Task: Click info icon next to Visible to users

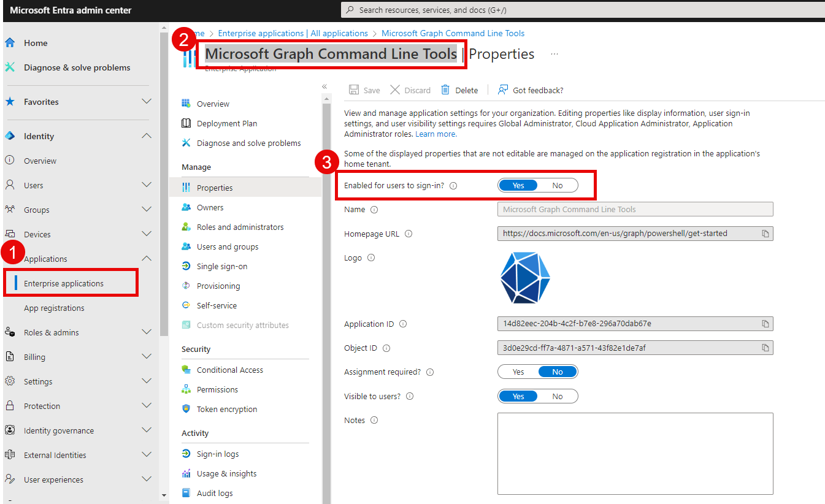Action: (x=410, y=396)
